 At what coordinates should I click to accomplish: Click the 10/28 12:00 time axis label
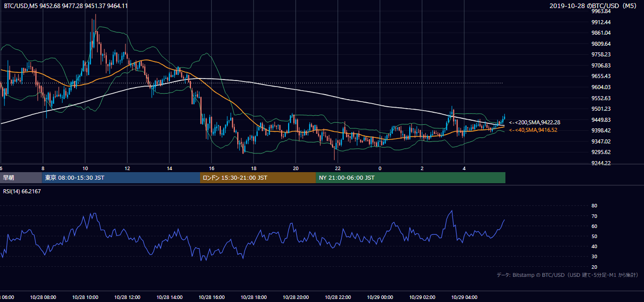point(127,297)
